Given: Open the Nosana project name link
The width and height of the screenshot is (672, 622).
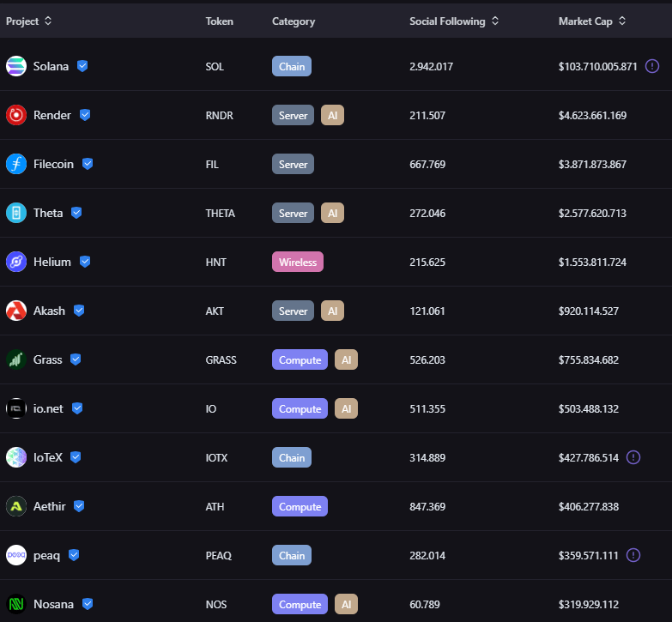Looking at the screenshot, I should pos(53,604).
